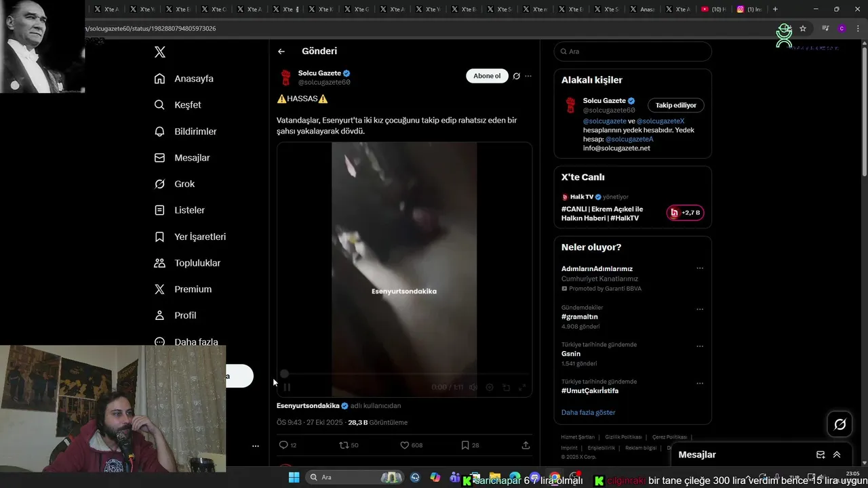The height and width of the screenshot is (488, 868).
Task: Go to Mesajlar in the sidebar
Action: [x=182, y=158]
